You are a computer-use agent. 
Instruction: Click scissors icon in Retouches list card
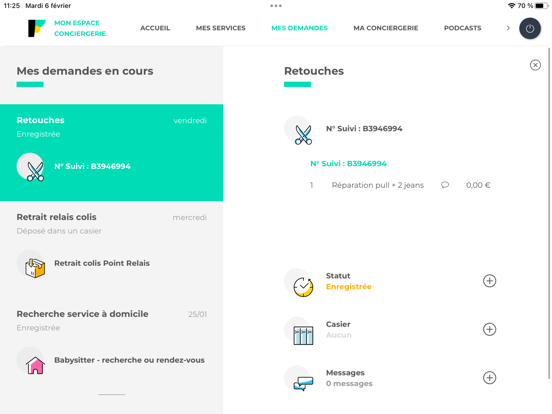(x=35, y=171)
